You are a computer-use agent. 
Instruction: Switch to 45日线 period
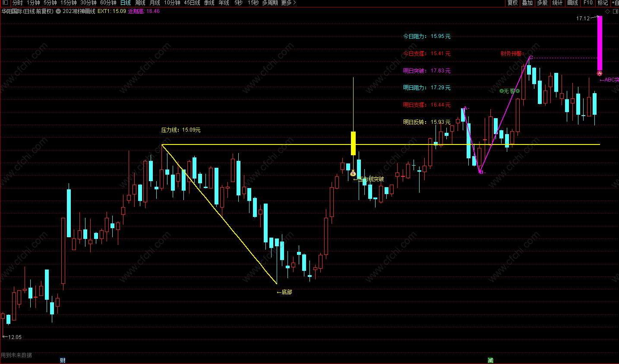pos(192,3)
